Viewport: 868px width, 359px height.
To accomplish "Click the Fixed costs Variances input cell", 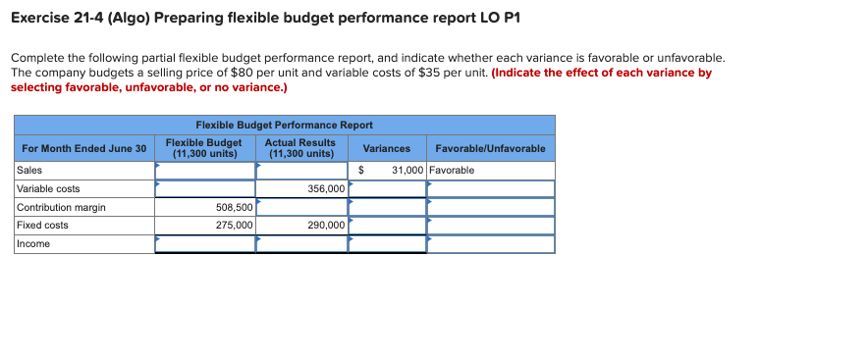I will pos(387,226).
